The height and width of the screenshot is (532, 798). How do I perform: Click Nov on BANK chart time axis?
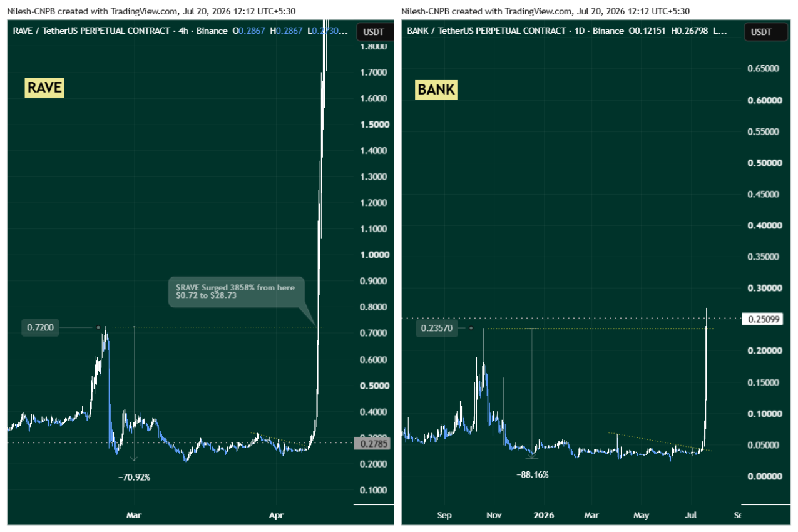pyautogui.click(x=494, y=516)
